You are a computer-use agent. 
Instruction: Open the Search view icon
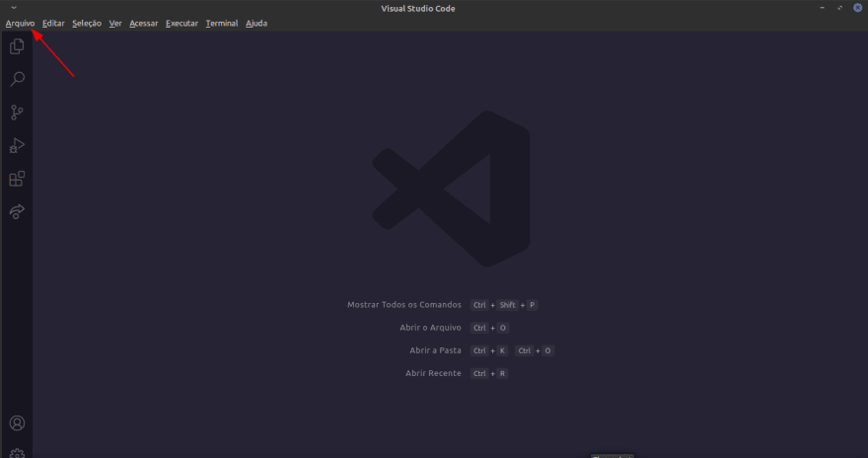pyautogui.click(x=17, y=79)
